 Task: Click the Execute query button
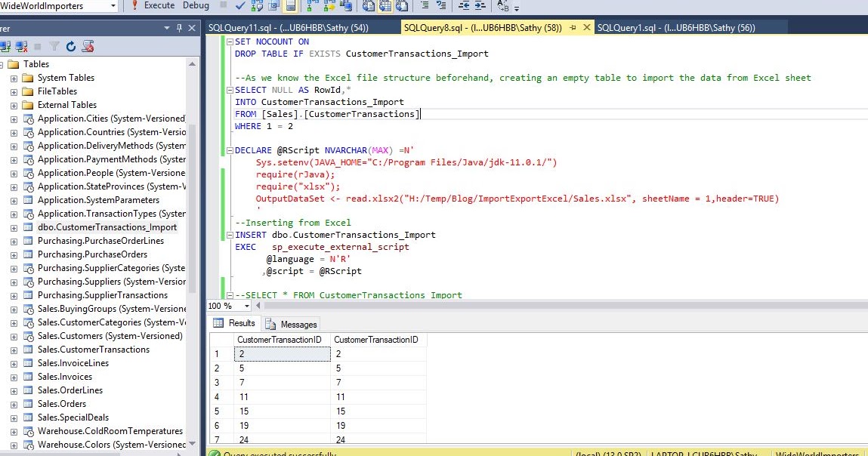pos(153,5)
